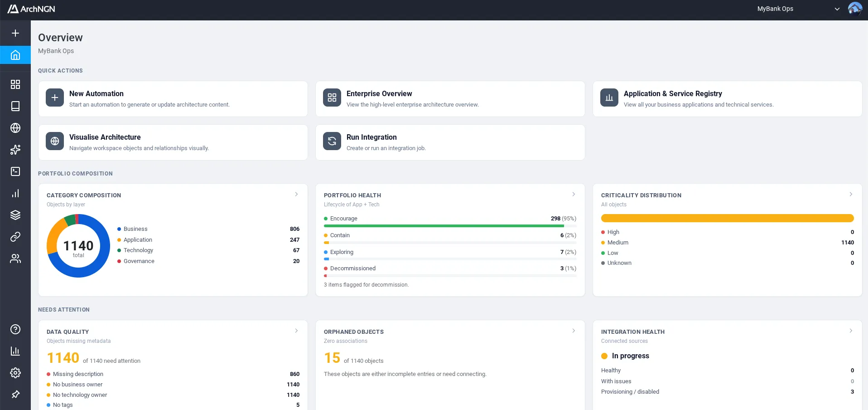Click the Visualise Architecture globe icon
The image size is (868, 410).
pos(55,141)
